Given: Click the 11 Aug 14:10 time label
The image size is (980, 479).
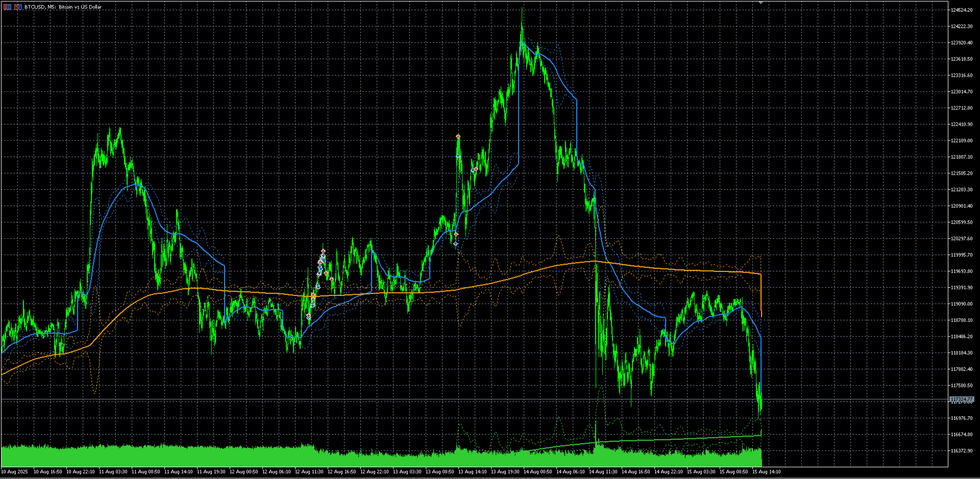Looking at the screenshot, I should (x=179, y=472).
